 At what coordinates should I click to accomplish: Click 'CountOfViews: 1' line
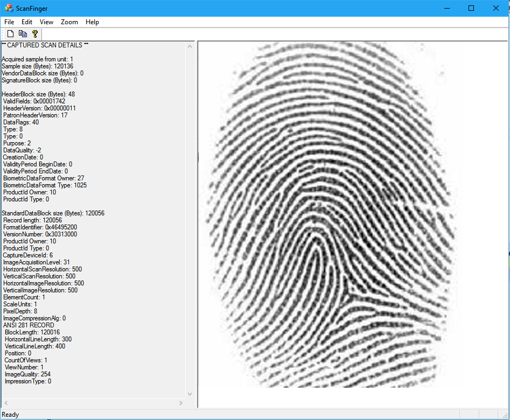pos(26,360)
